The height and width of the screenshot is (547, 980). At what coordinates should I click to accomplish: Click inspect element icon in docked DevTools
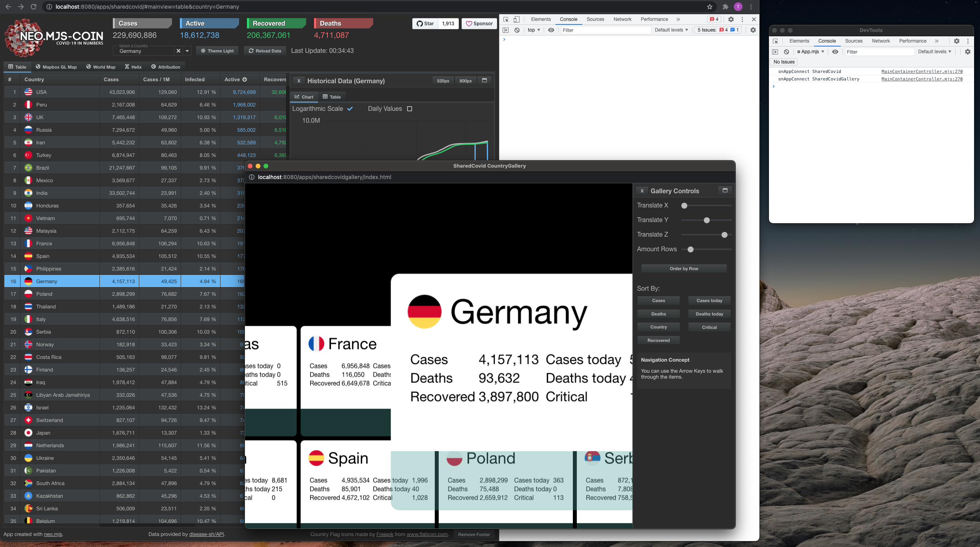(506, 19)
